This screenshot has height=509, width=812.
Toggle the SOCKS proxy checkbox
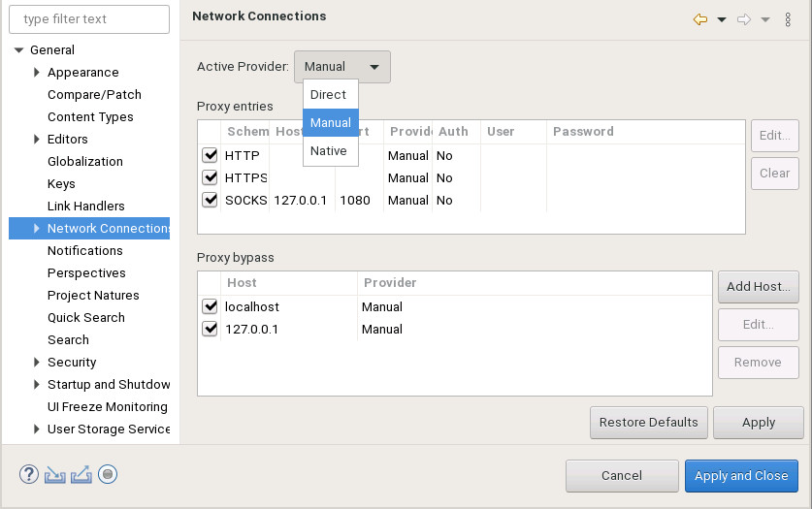[210, 200]
